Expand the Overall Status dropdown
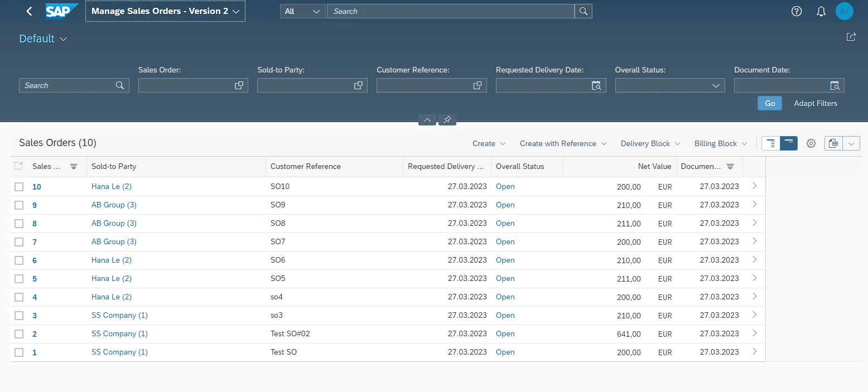Viewport: 868px width, 392px height. coord(716,85)
